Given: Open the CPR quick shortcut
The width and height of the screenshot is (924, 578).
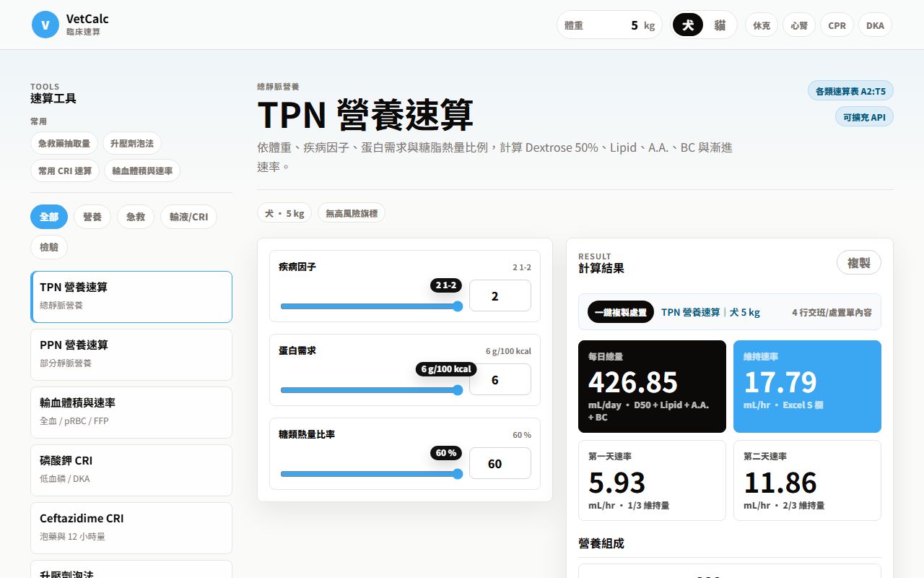Looking at the screenshot, I should pyautogui.click(x=837, y=25).
